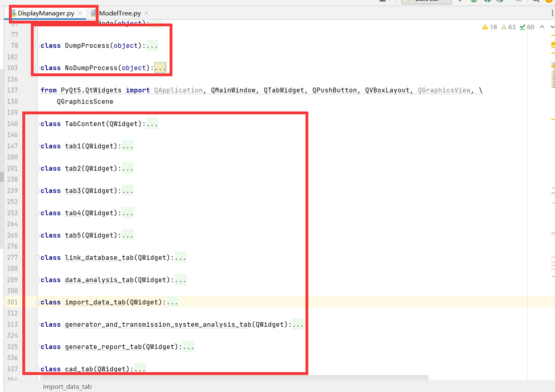This screenshot has width=555, height=392.
Task: Click QVBoxLayout in the import statement
Action: tap(387, 90)
